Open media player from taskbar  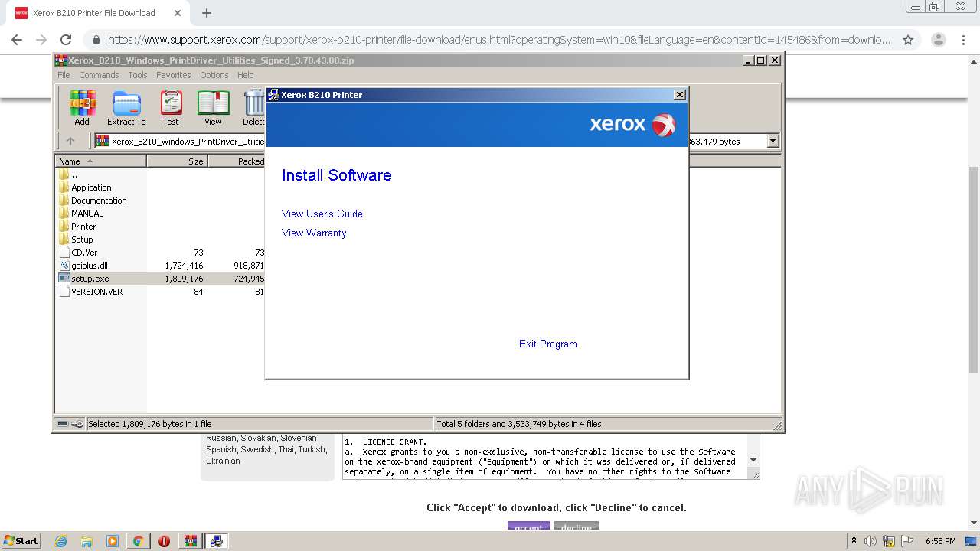click(x=113, y=541)
